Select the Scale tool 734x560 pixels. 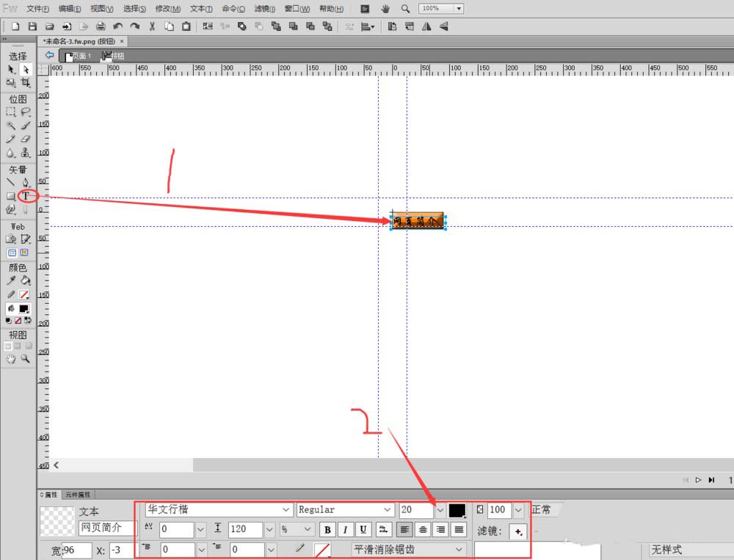click(11, 83)
